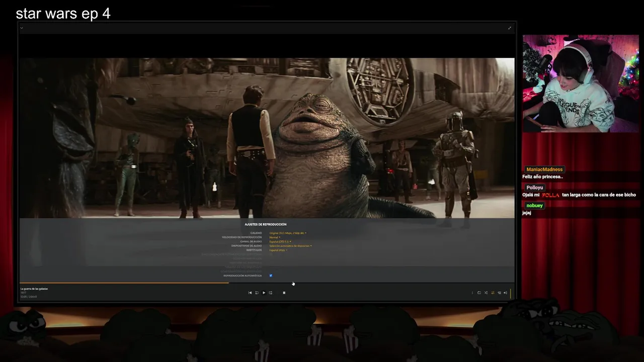This screenshot has width=644, height=362.
Task: Click the title La guerra de las galaxias
Action: click(34, 289)
